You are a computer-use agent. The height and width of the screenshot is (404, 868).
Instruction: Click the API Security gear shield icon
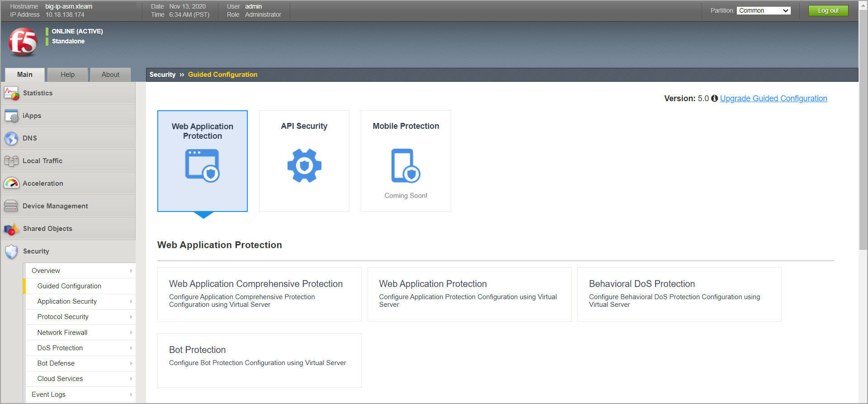tap(304, 165)
